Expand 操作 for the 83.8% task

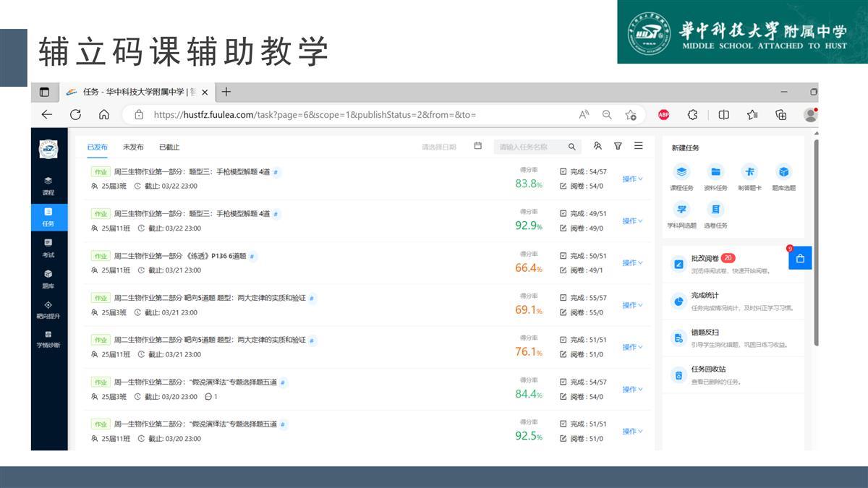pos(632,179)
